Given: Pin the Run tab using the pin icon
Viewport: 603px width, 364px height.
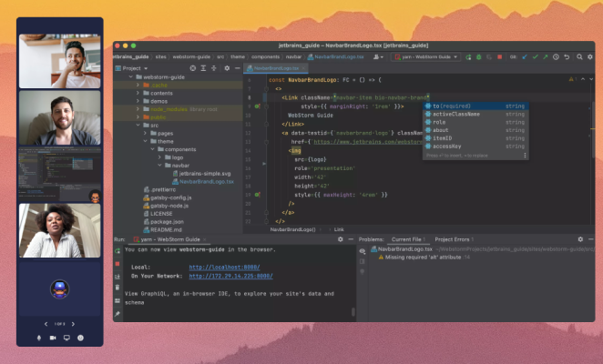Looking at the screenshot, I should (118, 313).
